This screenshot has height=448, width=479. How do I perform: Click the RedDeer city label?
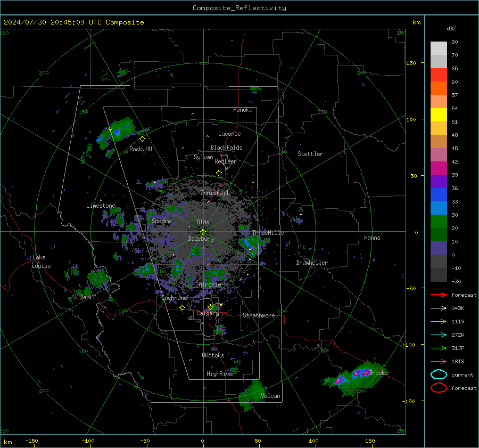[x=226, y=161]
